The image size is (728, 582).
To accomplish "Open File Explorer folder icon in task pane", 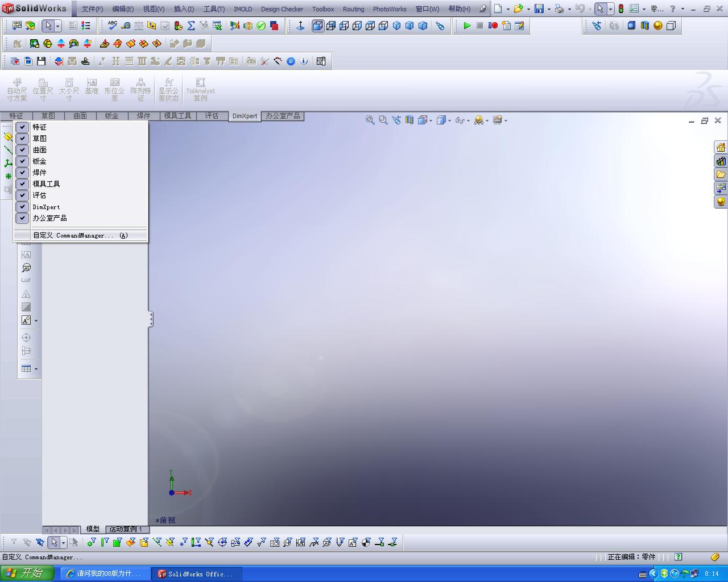I will pyautogui.click(x=721, y=174).
